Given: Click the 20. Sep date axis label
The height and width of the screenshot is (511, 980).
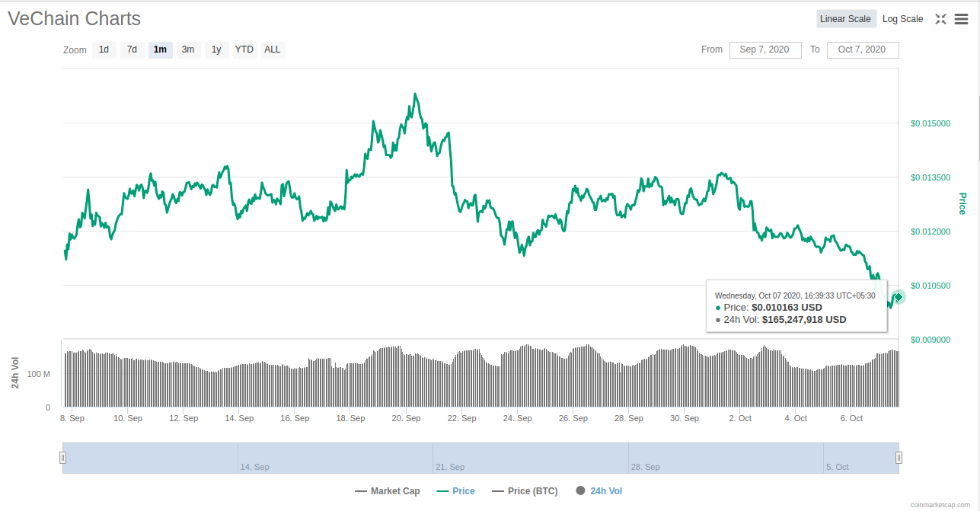Looking at the screenshot, I should (x=407, y=418).
